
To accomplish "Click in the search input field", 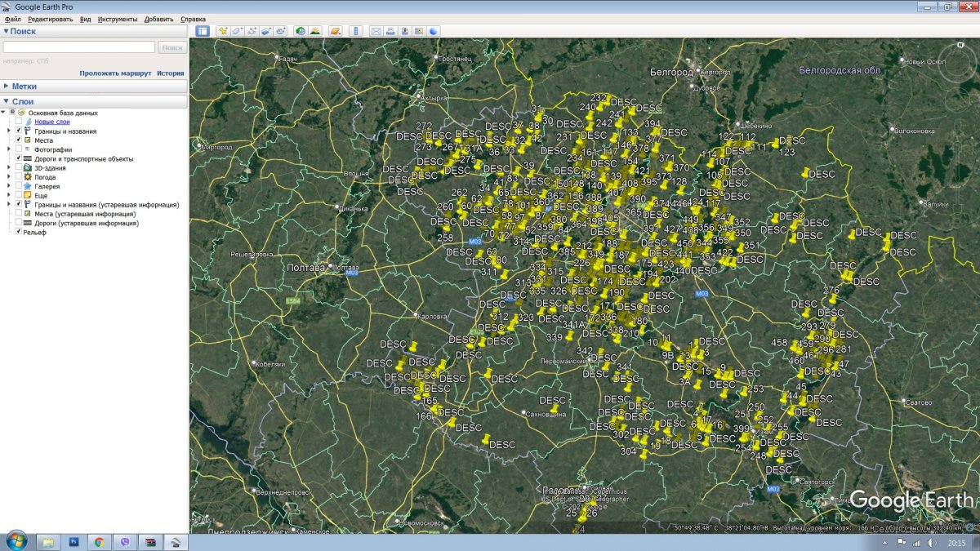I will tap(78, 47).
